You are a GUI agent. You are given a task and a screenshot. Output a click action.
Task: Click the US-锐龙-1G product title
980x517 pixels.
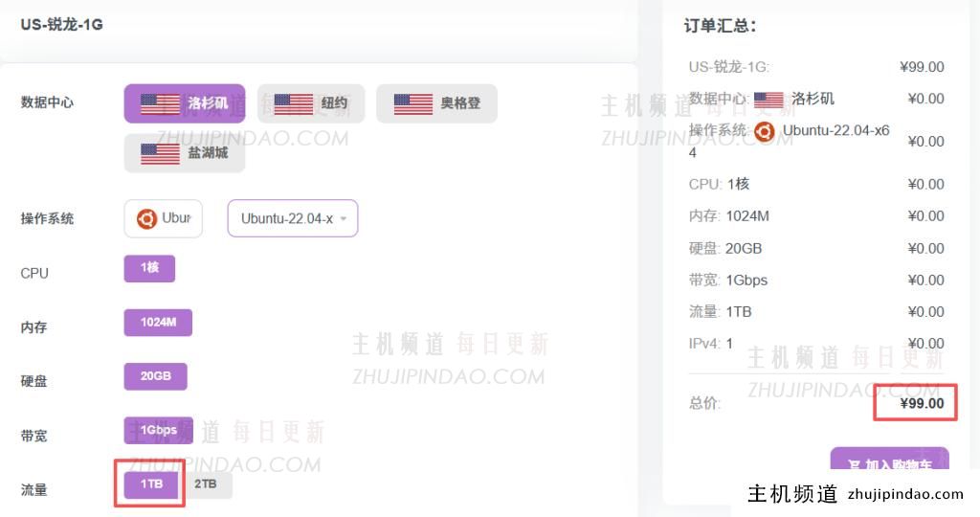click(61, 24)
